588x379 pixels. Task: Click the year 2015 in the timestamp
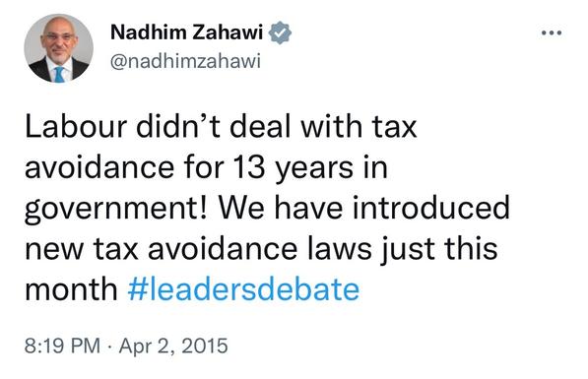coord(205,346)
